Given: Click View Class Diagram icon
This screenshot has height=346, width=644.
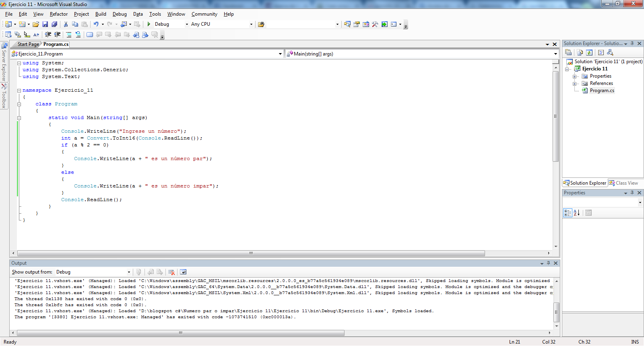Looking at the screenshot, I should click(x=610, y=52).
